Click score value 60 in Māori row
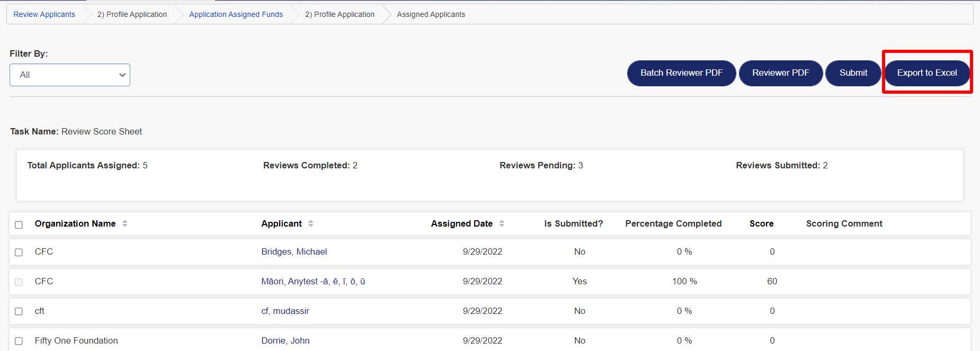 tap(772, 281)
